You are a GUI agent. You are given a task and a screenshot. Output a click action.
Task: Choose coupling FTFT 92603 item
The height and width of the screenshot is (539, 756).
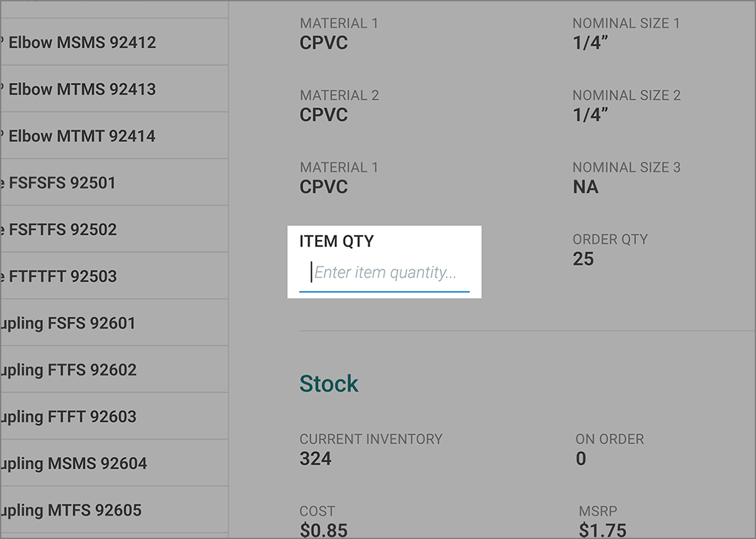coord(114,415)
